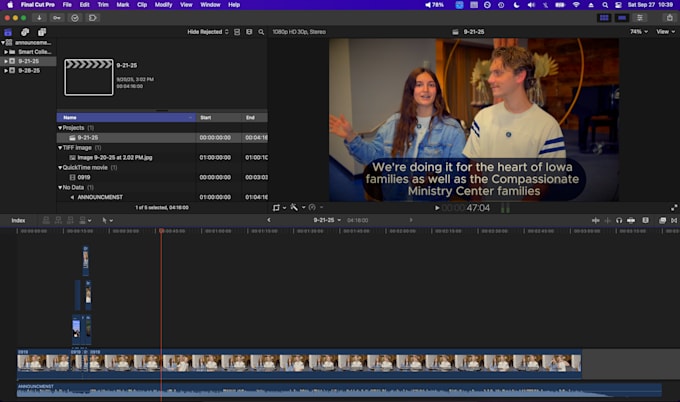Expand the 9-21-25 event in sidebar
Viewport: 680px width, 402px height.
click(x=6, y=61)
